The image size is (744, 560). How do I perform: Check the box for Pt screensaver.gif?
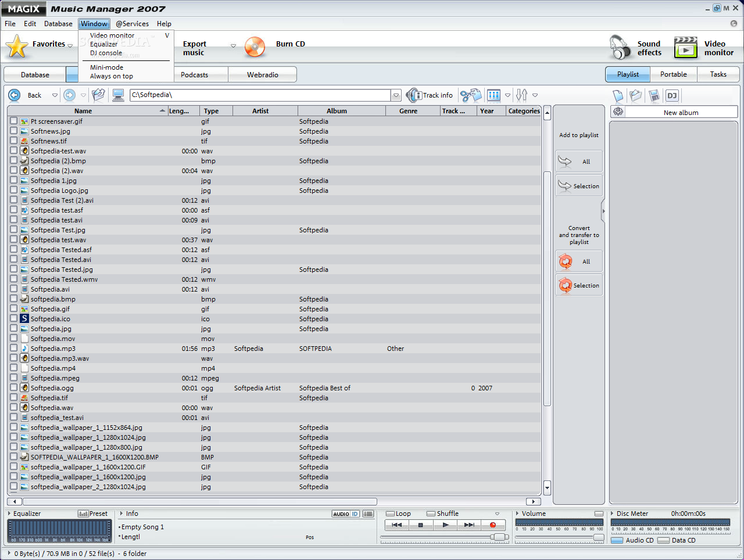point(13,121)
